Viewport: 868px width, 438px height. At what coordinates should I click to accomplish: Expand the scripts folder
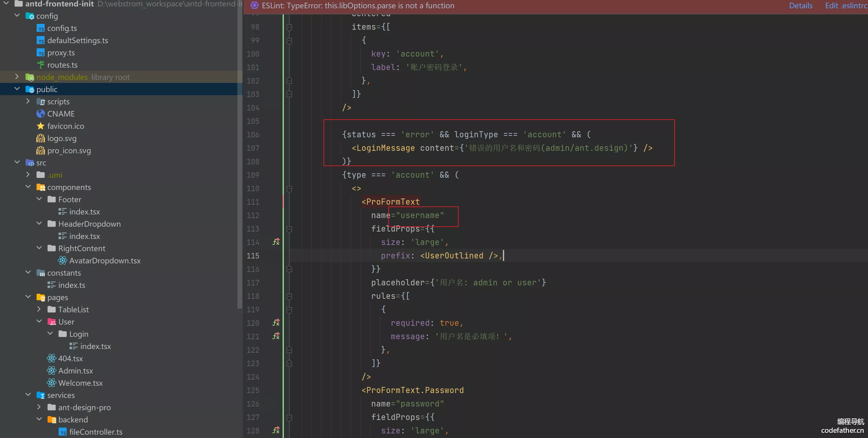(x=28, y=101)
